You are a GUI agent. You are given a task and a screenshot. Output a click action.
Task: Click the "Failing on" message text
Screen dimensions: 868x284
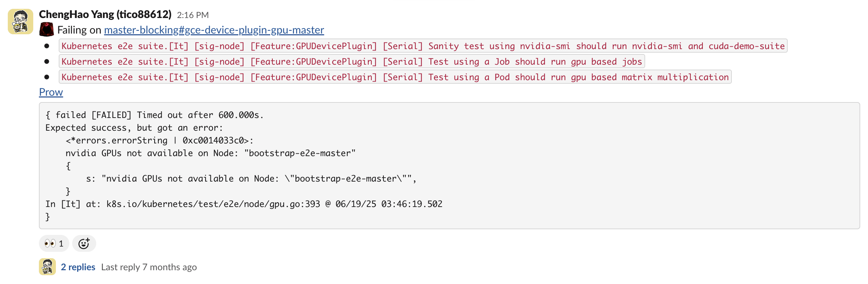pyautogui.click(x=79, y=30)
